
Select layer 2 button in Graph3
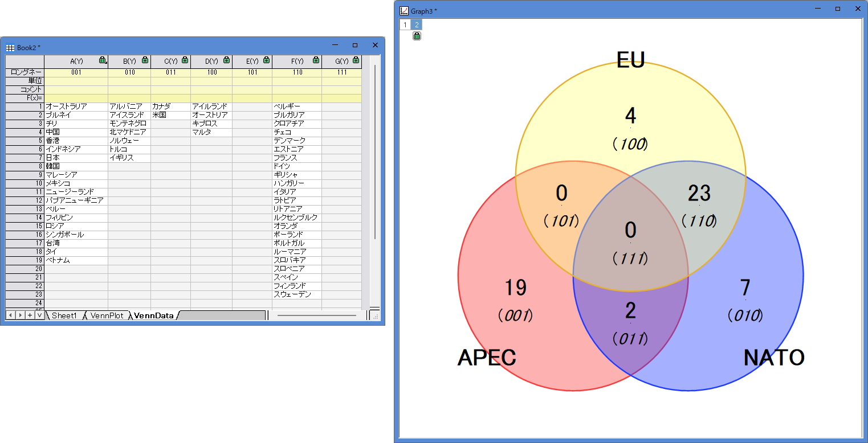coord(417,24)
